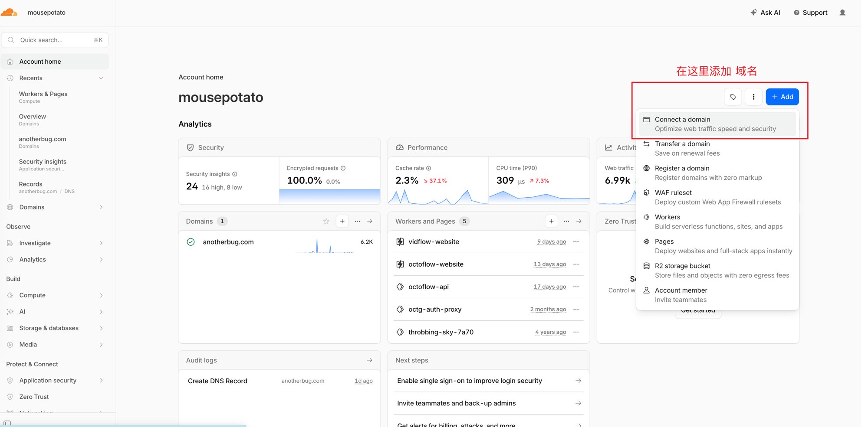The width and height of the screenshot is (868, 427).
Task: Open the user profile icon
Action: click(842, 13)
